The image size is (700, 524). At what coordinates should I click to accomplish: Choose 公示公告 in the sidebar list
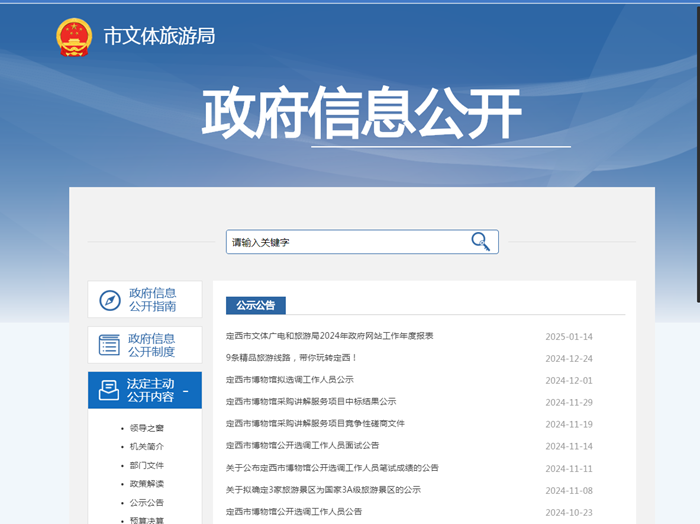coord(146,502)
